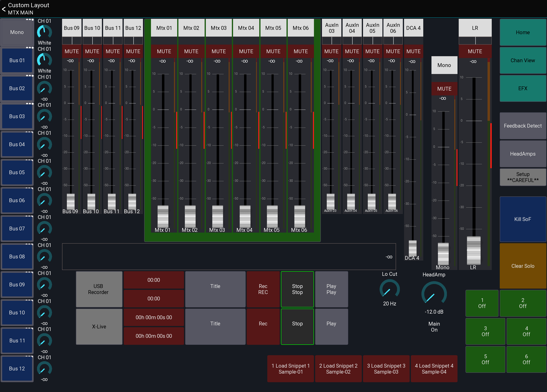Tap the back arrow to exit Custom Layout
This screenshot has width=547, height=392.
pos(4,9)
